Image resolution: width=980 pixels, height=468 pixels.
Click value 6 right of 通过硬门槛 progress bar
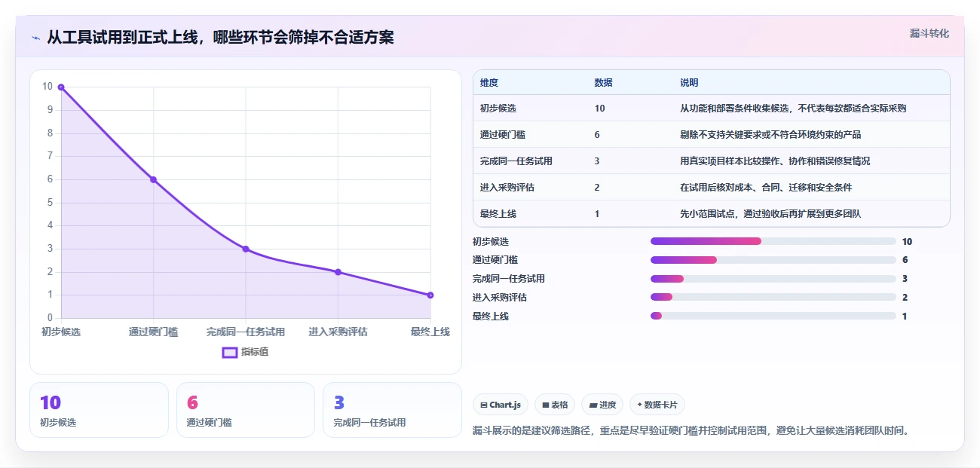pos(905,260)
